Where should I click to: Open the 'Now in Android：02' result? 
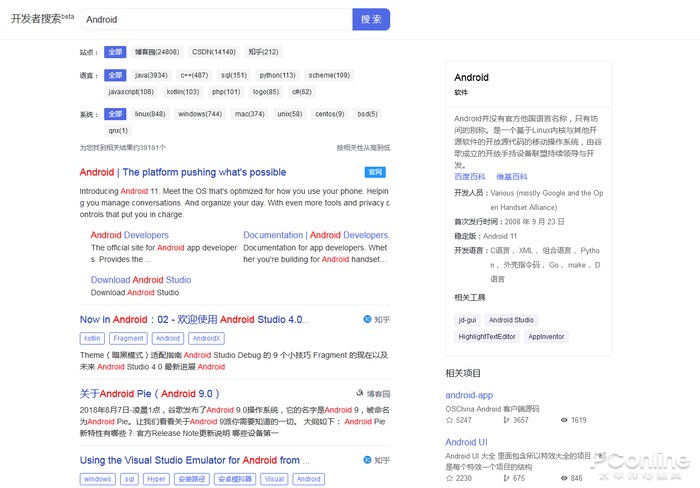[x=194, y=320]
